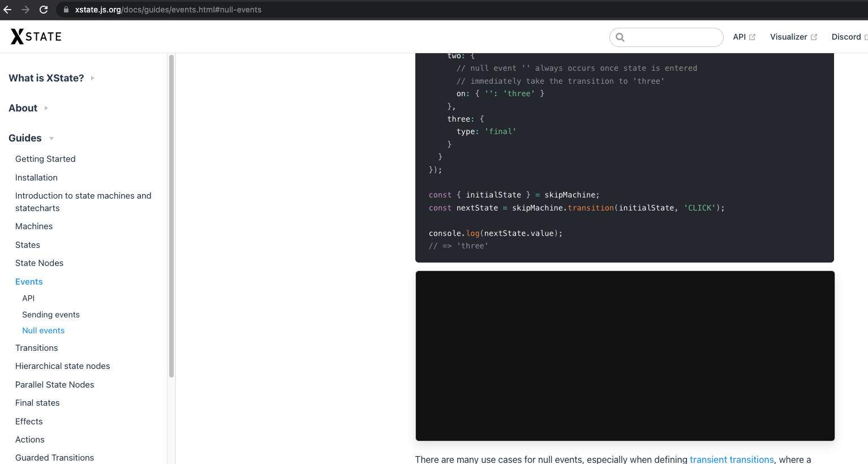Open the transient transitions link
The width and height of the screenshot is (868, 464).
point(732,459)
